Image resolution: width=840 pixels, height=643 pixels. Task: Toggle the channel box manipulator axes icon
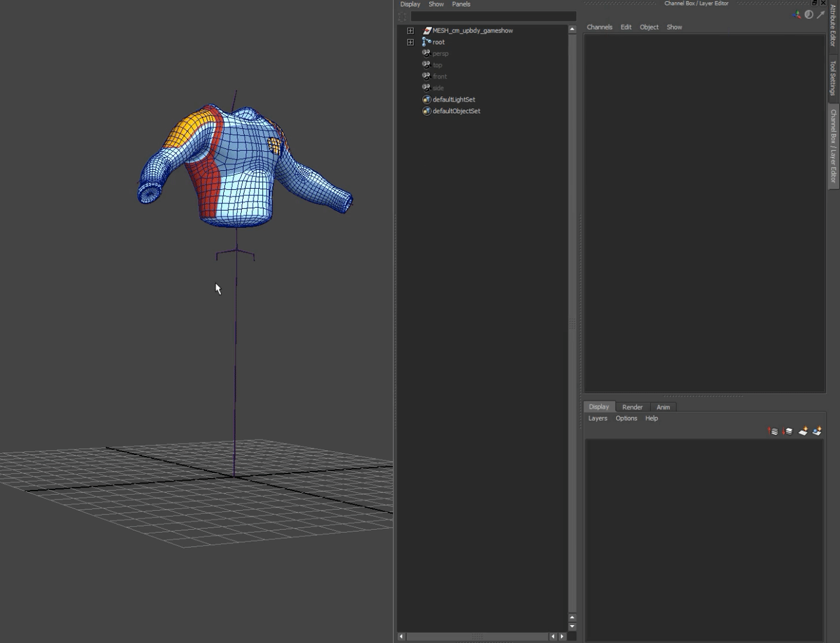point(797,15)
